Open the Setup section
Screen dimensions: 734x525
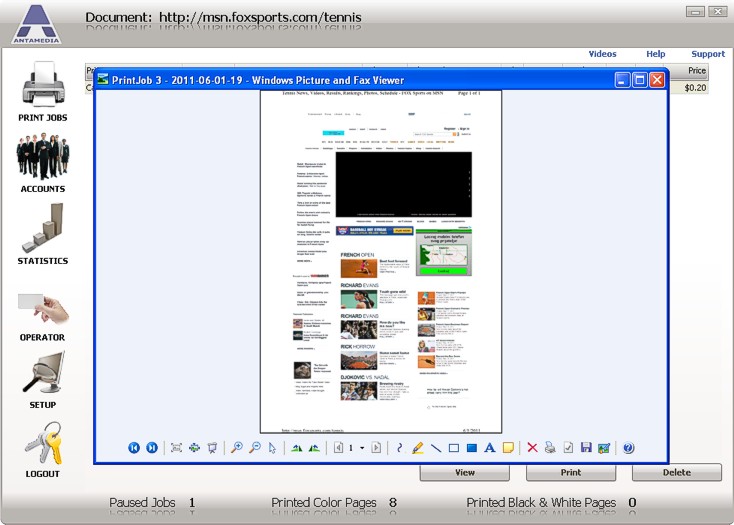tap(43, 380)
